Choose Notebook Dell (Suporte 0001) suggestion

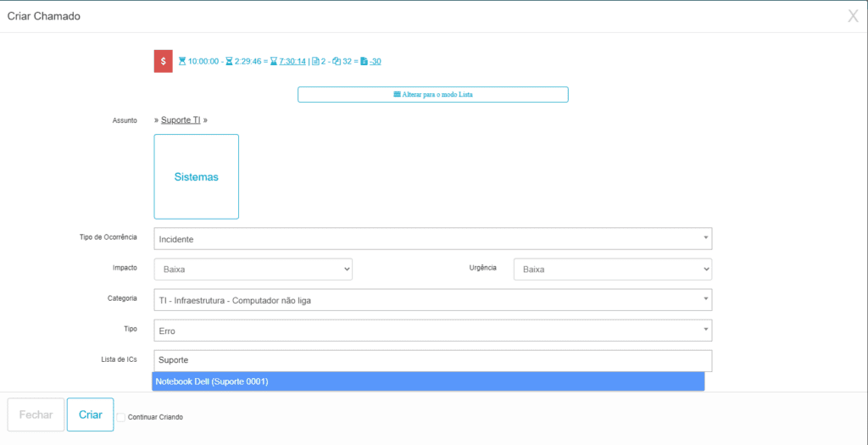pyautogui.click(x=428, y=381)
